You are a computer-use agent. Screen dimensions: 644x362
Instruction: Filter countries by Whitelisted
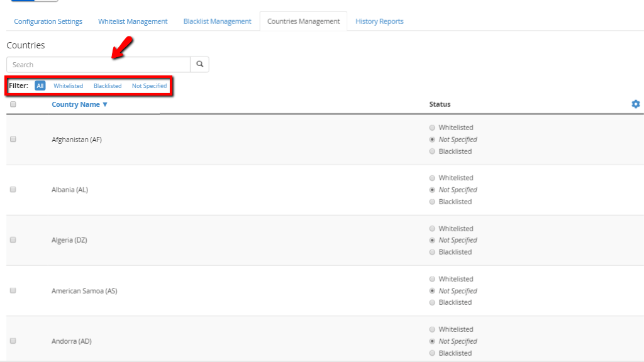point(68,85)
